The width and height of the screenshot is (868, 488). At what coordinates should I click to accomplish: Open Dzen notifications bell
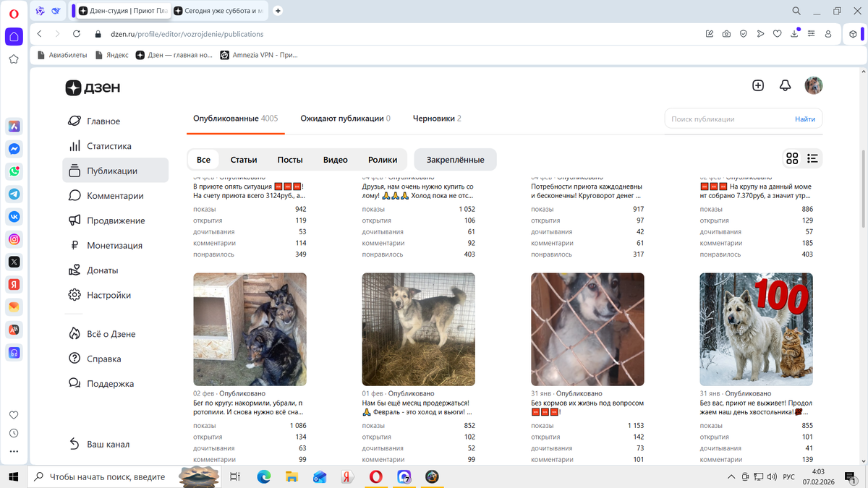tap(785, 85)
